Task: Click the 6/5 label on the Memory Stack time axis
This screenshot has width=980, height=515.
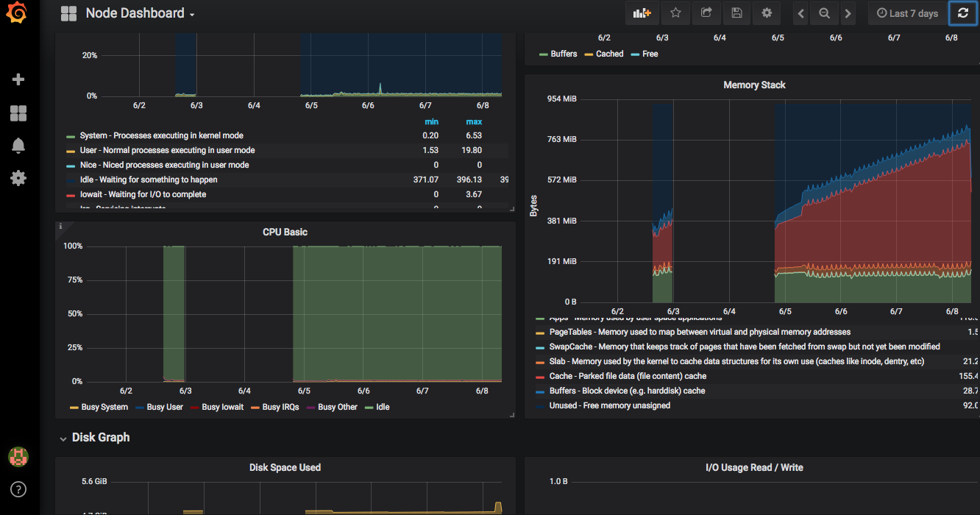Action: (785, 312)
